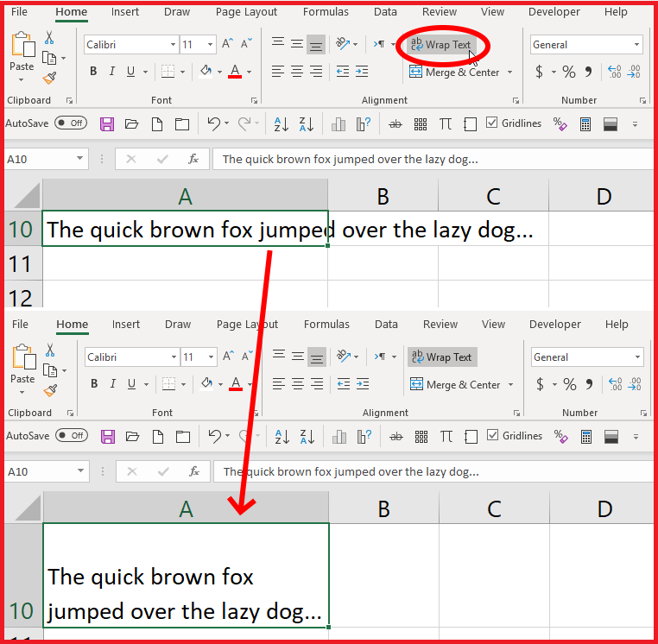
Task: Click Increase Indent in the upper ribbon
Action: coord(362,72)
